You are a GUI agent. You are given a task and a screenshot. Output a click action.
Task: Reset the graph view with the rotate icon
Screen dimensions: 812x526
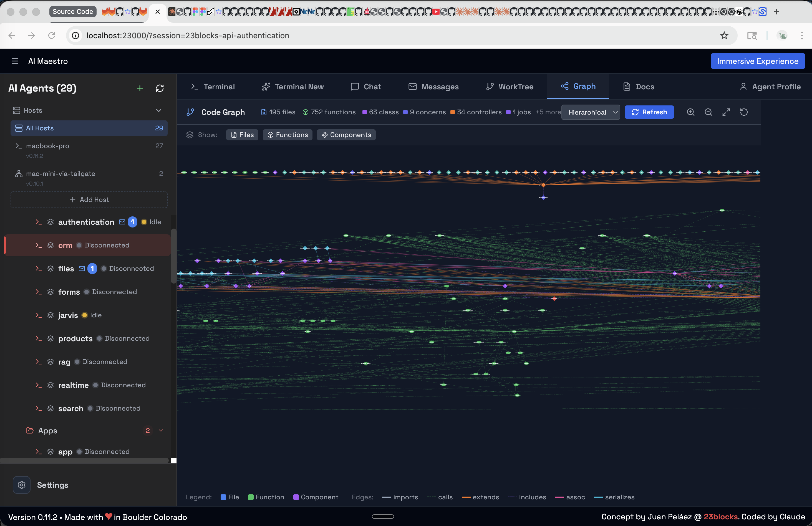point(745,112)
